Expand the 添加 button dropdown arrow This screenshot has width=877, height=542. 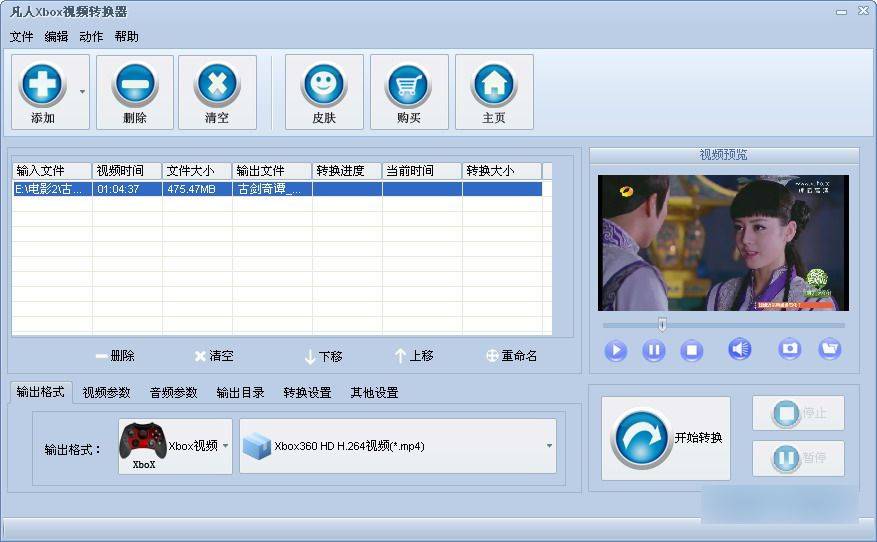pyautogui.click(x=82, y=91)
